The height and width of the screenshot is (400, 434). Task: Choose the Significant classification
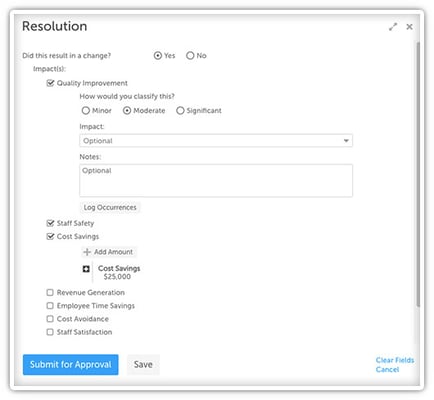point(180,111)
